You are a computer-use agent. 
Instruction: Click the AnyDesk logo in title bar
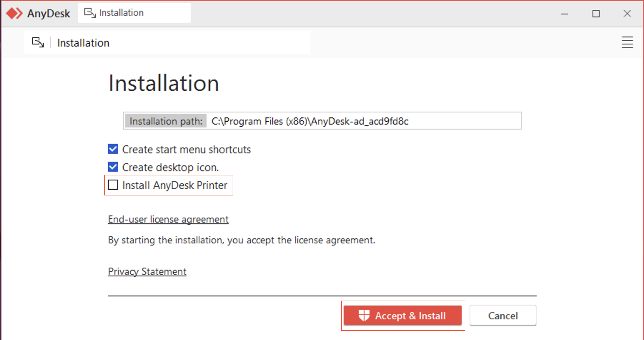(x=14, y=13)
